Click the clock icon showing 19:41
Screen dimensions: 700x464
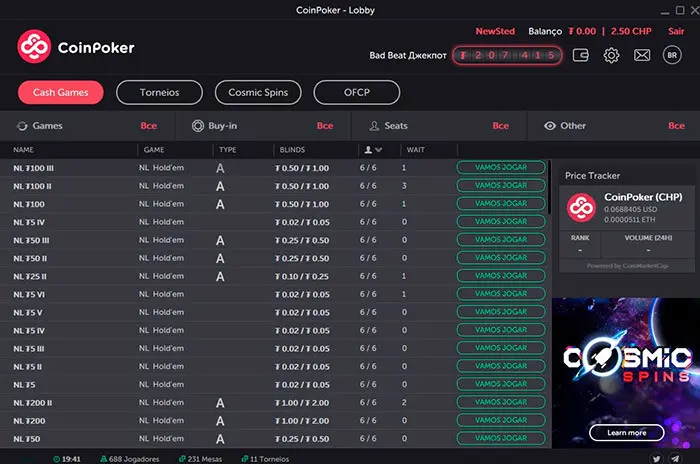click(x=56, y=459)
